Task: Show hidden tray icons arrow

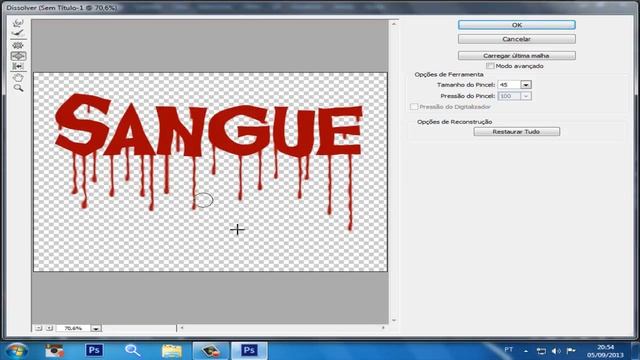Action: coord(526,351)
